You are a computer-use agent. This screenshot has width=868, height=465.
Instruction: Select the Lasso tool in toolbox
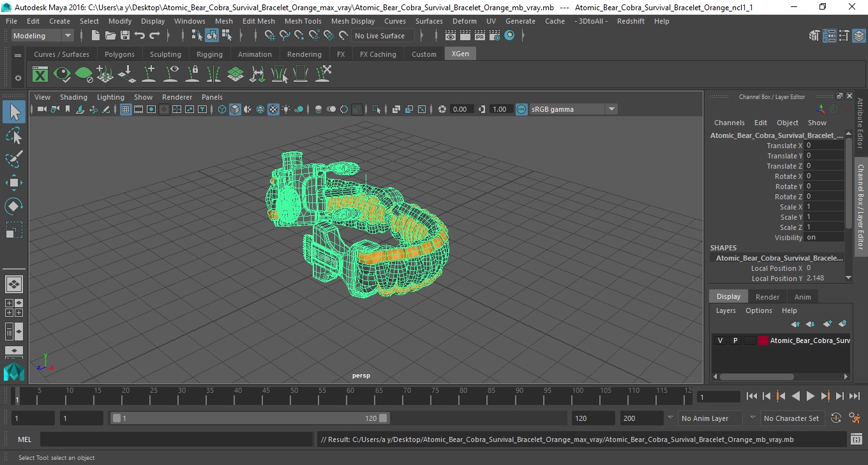tap(14, 136)
